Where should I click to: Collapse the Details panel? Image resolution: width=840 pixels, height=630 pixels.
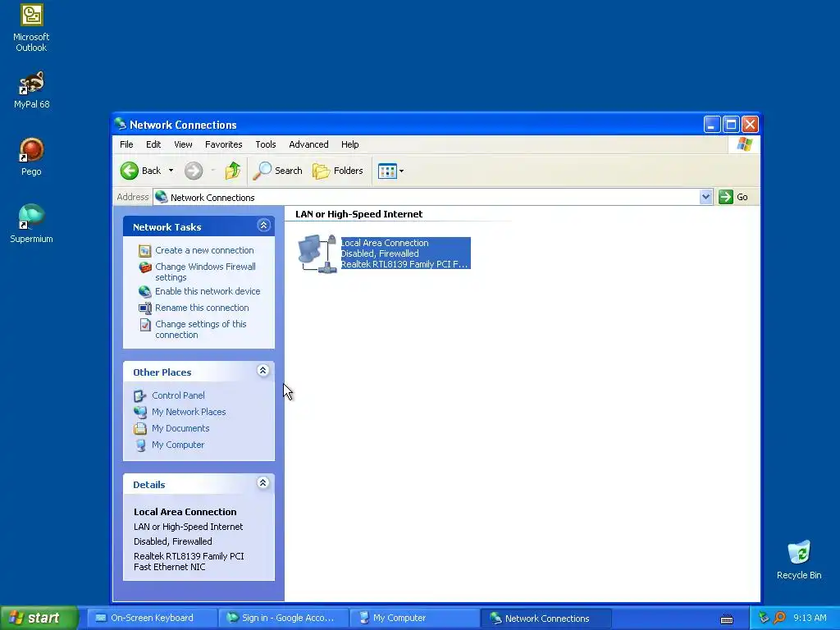pos(263,483)
